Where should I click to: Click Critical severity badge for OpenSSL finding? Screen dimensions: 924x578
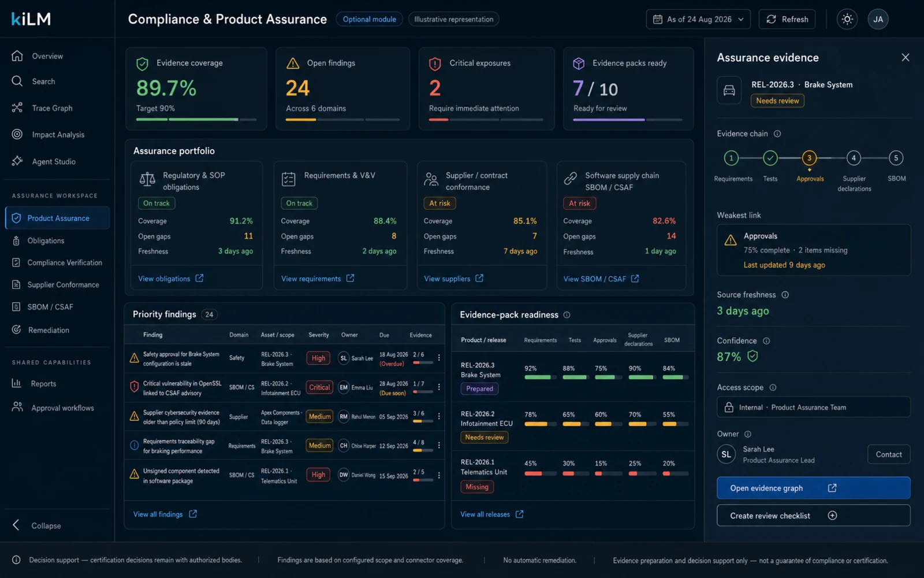point(319,387)
